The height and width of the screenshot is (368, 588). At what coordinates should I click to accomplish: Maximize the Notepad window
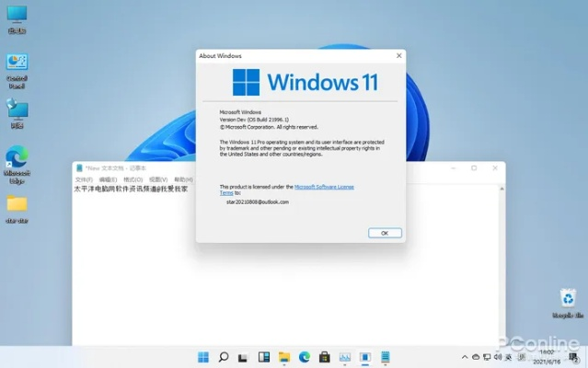[474, 168]
